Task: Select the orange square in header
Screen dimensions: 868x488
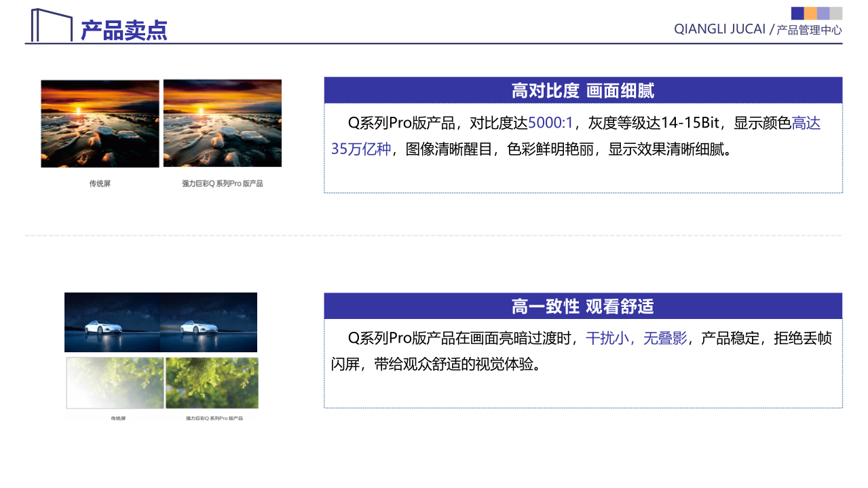Action: coord(810,13)
